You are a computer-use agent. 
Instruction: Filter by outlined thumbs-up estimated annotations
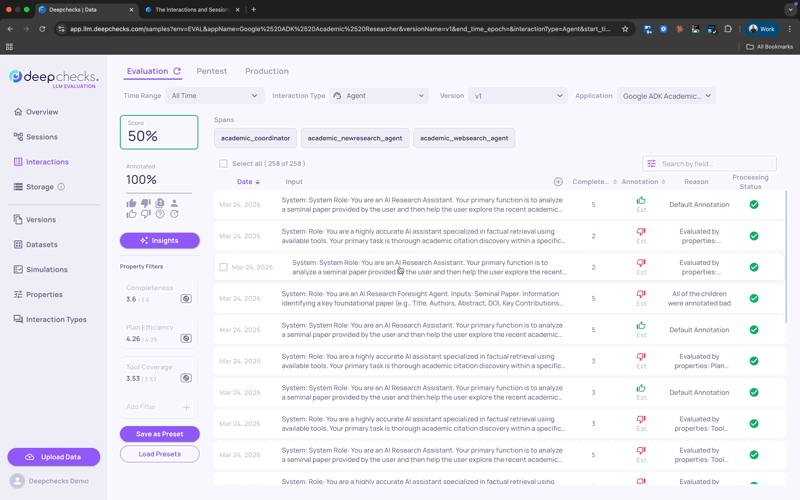132,214
